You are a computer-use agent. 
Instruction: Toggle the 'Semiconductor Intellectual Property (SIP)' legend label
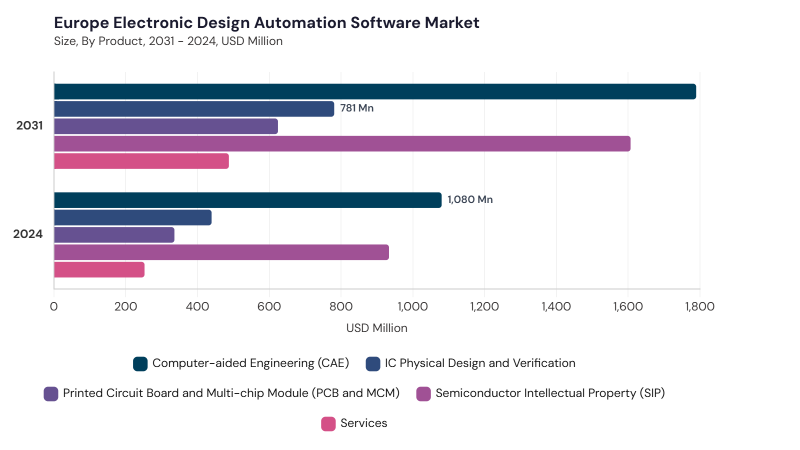coord(550,393)
